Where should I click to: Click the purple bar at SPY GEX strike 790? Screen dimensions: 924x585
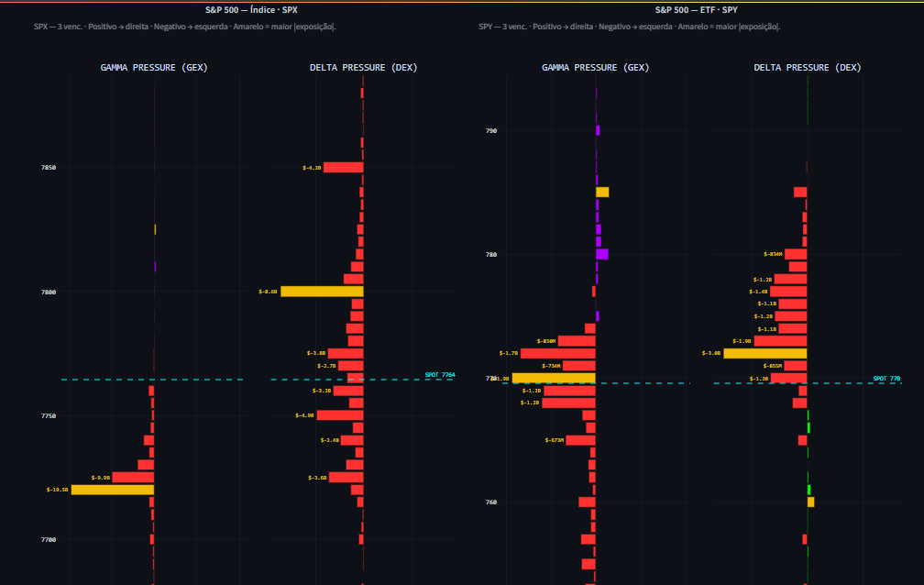(x=598, y=130)
